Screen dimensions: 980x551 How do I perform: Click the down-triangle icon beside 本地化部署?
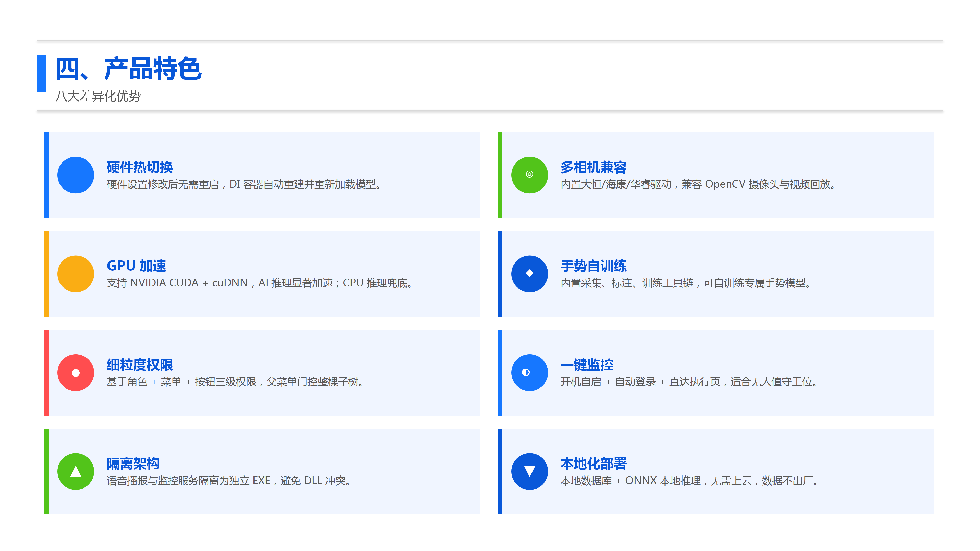pyautogui.click(x=529, y=471)
